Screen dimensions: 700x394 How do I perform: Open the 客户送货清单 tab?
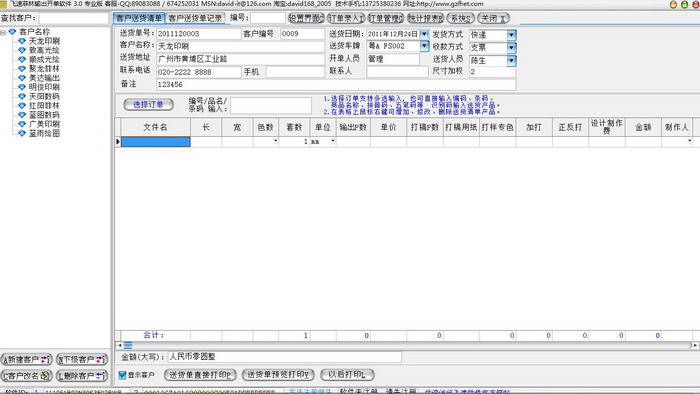pyautogui.click(x=139, y=18)
